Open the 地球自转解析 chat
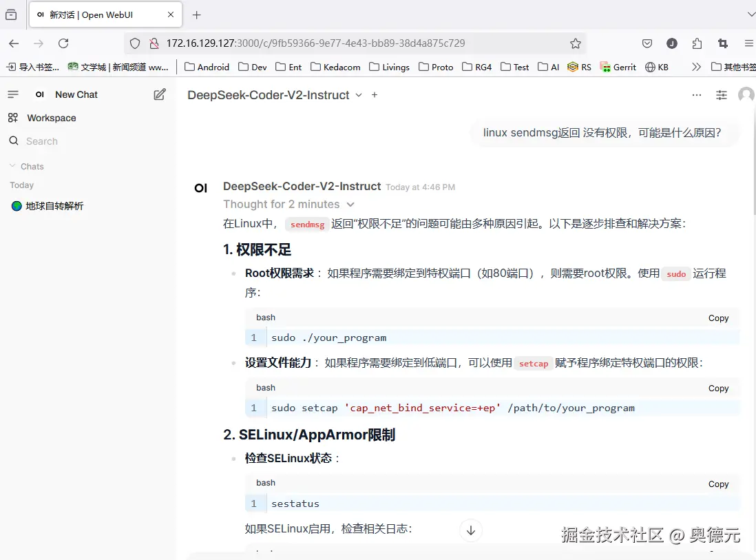Screen dimensions: 756x560 tap(54, 206)
